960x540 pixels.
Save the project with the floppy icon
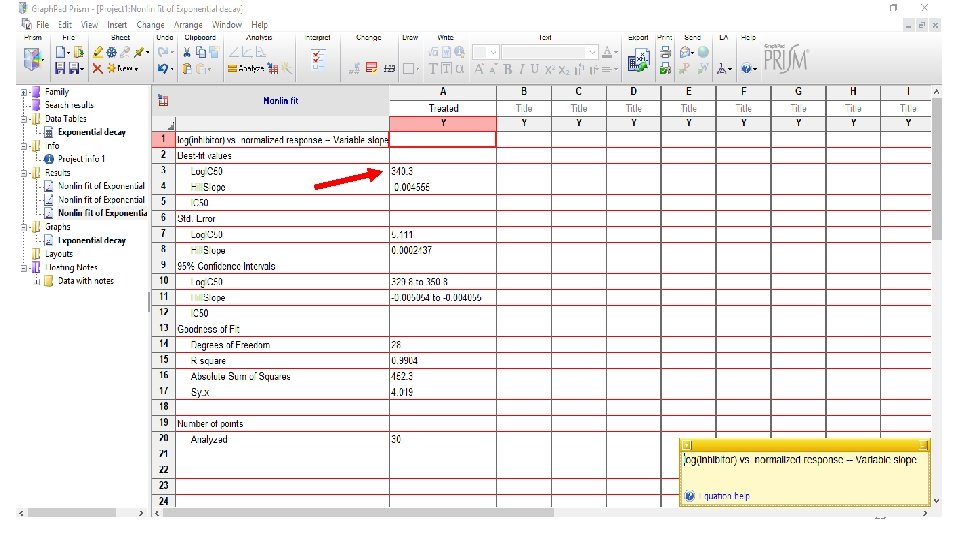click(60, 68)
